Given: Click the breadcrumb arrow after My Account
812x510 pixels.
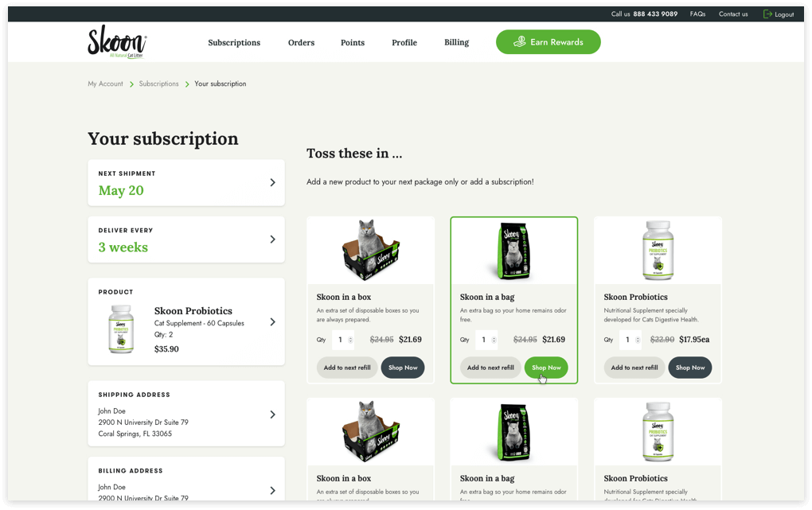Looking at the screenshot, I should tap(131, 84).
